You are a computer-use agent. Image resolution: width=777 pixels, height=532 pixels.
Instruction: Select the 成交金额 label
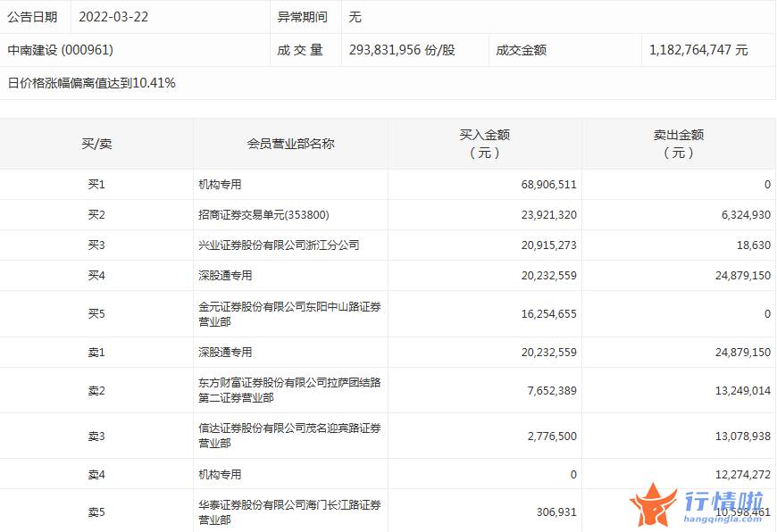point(521,50)
